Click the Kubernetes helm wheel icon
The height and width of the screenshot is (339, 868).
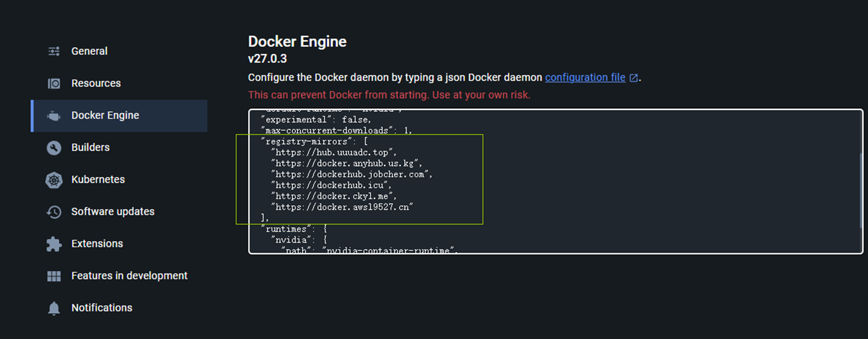(x=54, y=180)
